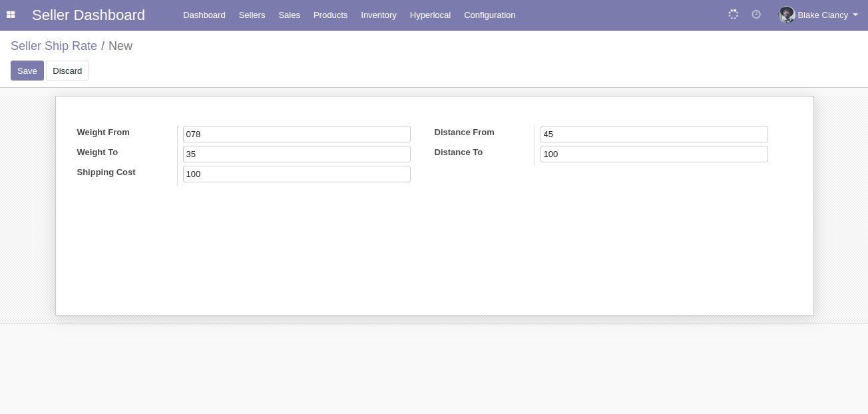The image size is (868, 414).
Task: Open the Sellers menu
Action: (x=252, y=15)
